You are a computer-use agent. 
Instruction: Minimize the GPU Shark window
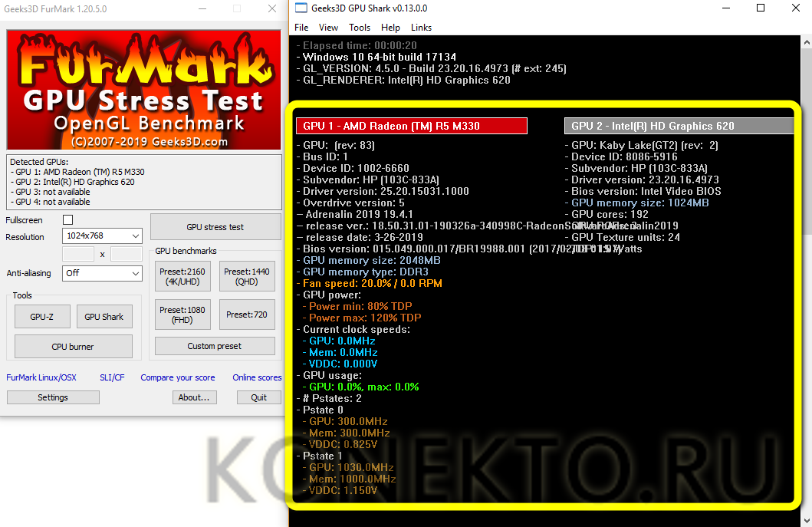pos(726,8)
